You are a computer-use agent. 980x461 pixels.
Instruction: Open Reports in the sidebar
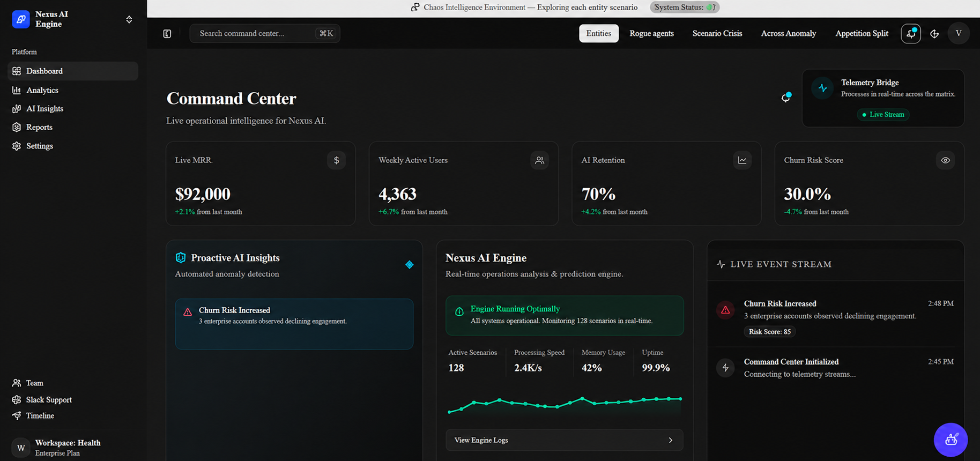tap(73, 127)
